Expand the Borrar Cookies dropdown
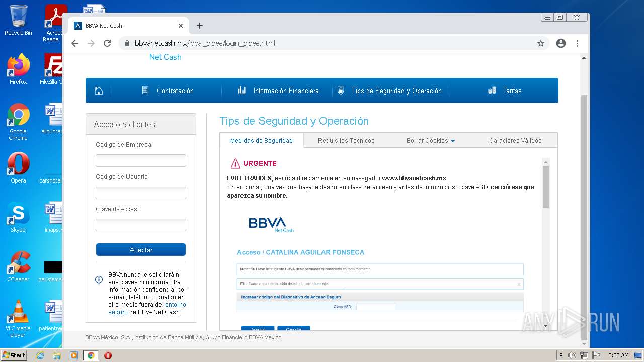 click(x=430, y=140)
